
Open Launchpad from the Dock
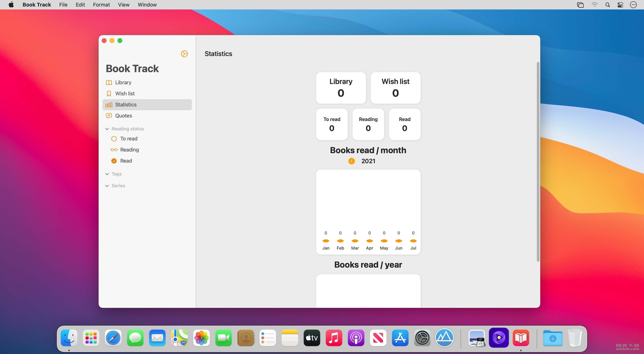pos(91,338)
